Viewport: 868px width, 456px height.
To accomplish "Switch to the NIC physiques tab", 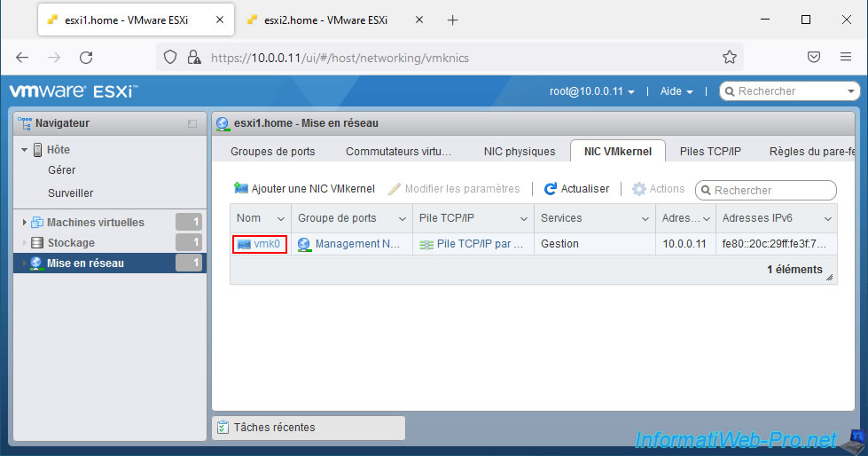I will 520,152.
